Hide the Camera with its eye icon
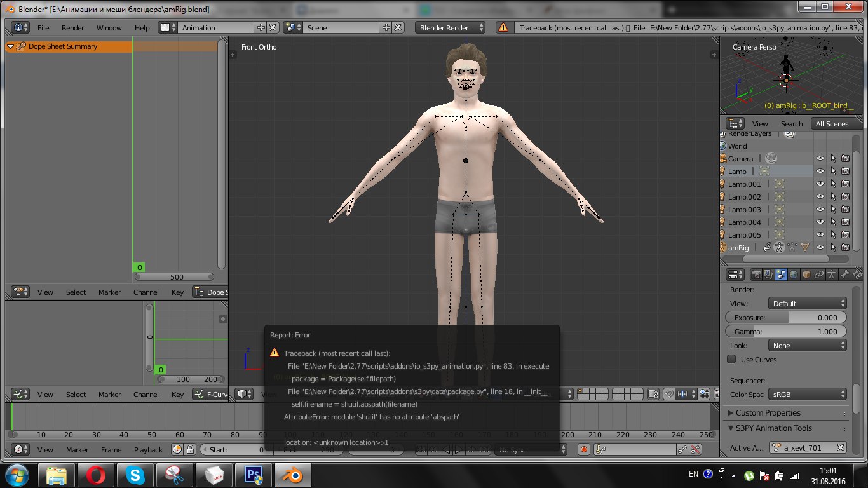 tap(820, 158)
